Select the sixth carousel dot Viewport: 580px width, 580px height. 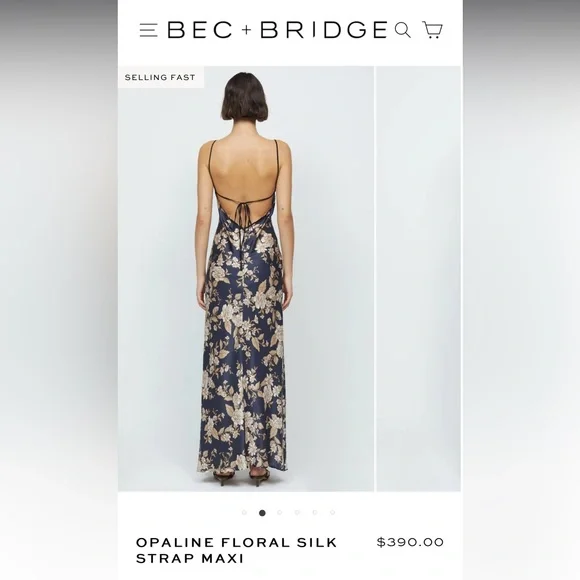point(333,513)
